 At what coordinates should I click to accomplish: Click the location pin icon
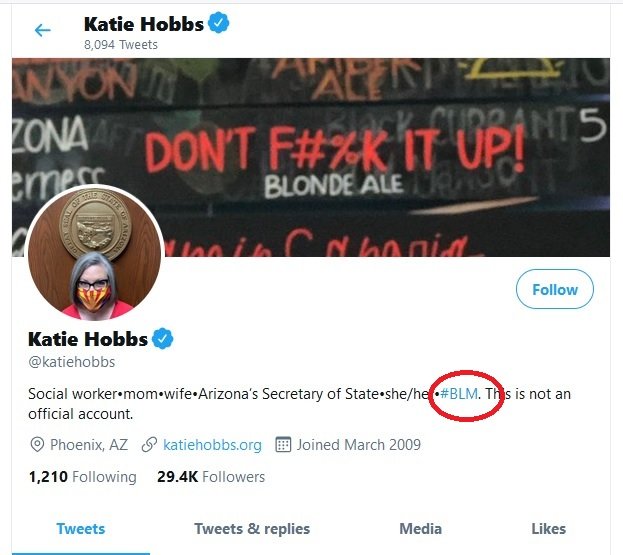click(38, 444)
